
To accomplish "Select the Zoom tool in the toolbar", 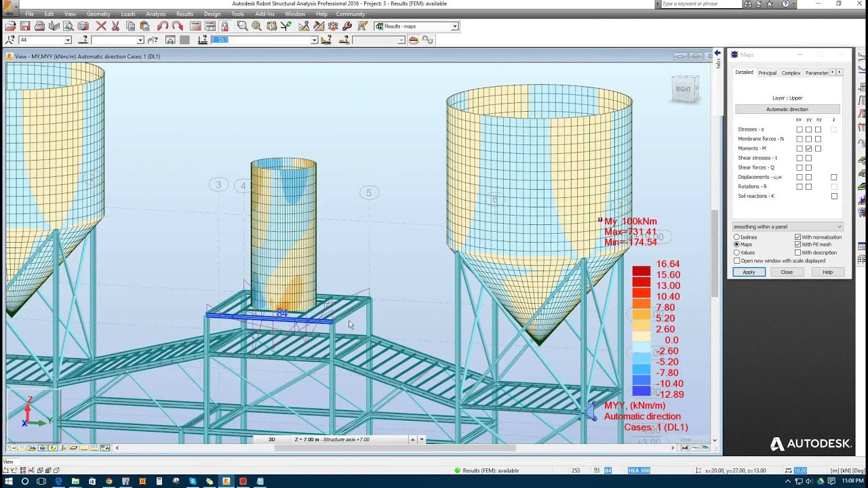I will coord(242,26).
